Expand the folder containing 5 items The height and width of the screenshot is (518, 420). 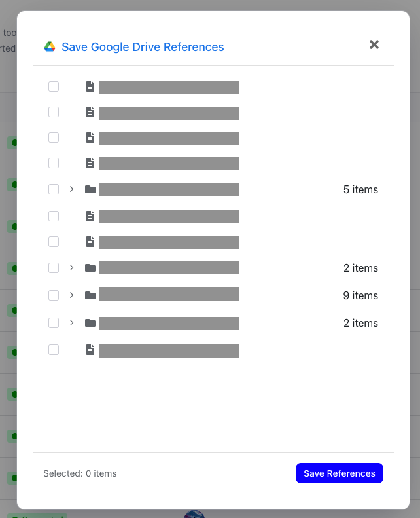[71, 189]
